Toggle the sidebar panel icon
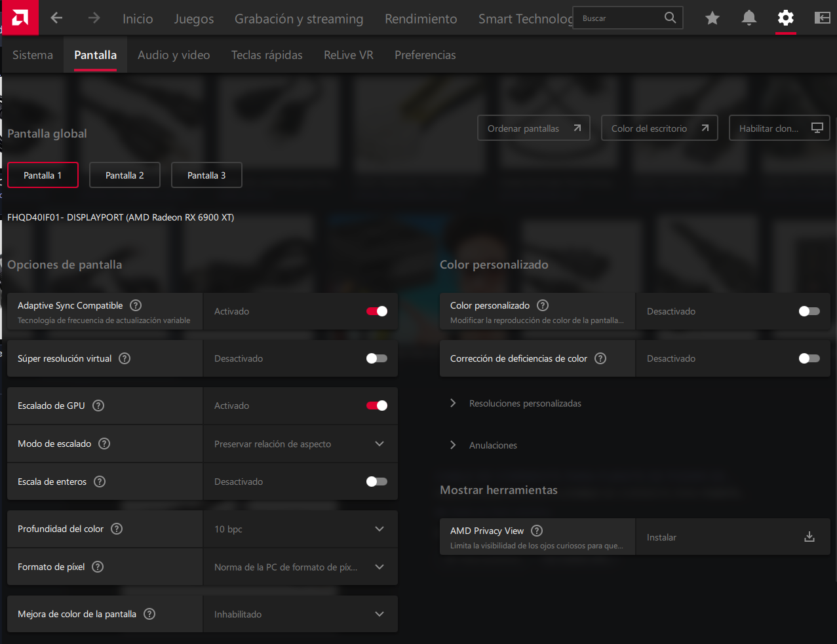Image resolution: width=837 pixels, height=644 pixels. [x=823, y=18]
